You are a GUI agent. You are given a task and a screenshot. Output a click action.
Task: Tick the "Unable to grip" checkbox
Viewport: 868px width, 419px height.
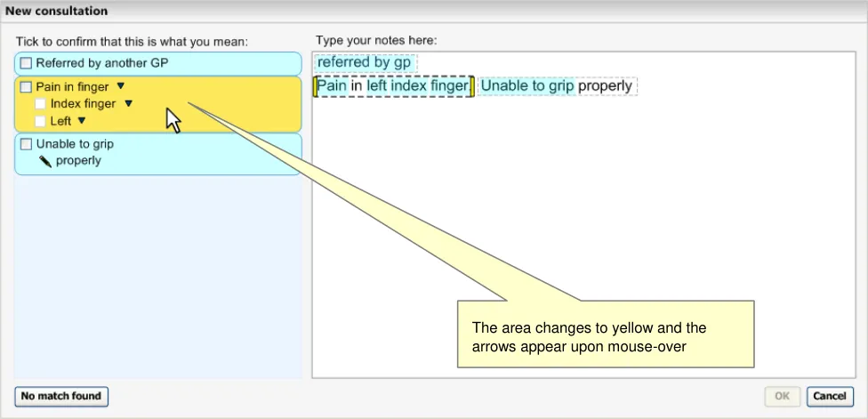[x=26, y=144]
